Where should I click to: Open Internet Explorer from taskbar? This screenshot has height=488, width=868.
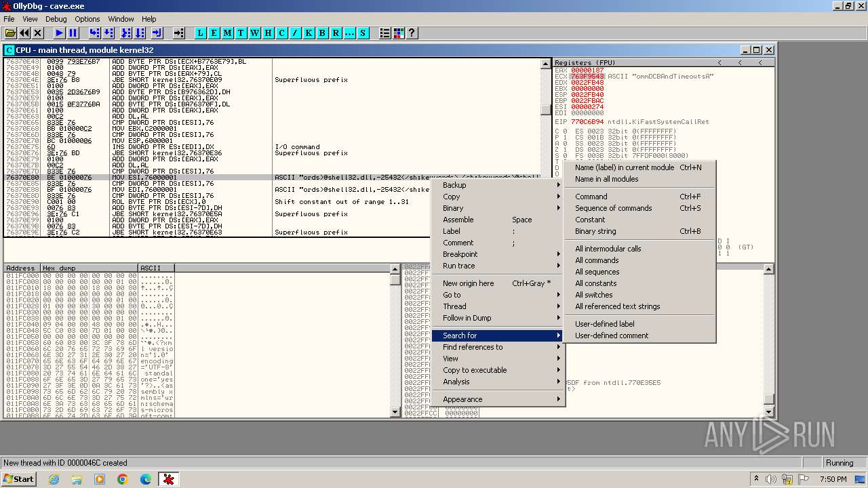(54, 479)
